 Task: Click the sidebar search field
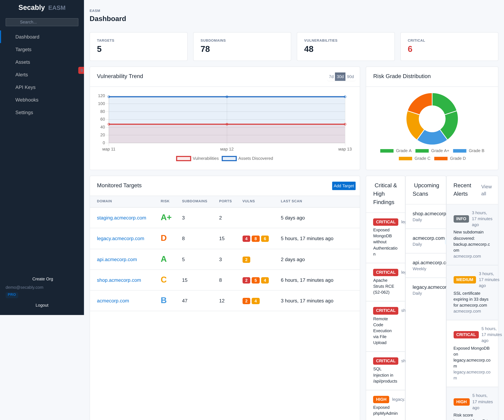42,22
